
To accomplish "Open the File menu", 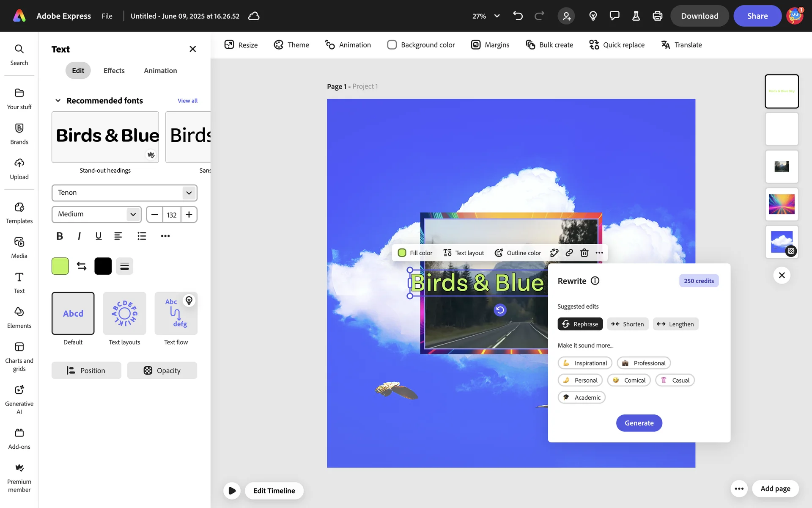I will coord(107,16).
